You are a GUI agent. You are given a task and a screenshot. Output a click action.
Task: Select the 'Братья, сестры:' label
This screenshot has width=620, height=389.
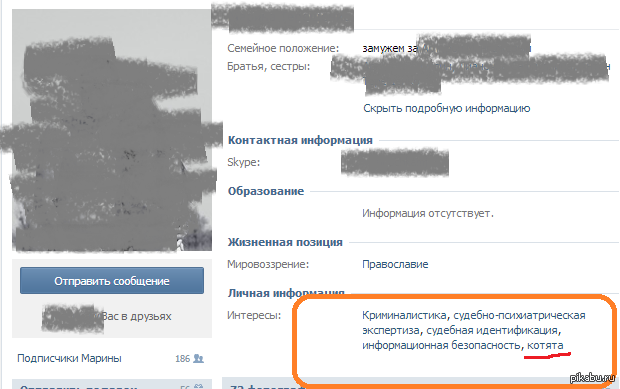click(x=268, y=66)
